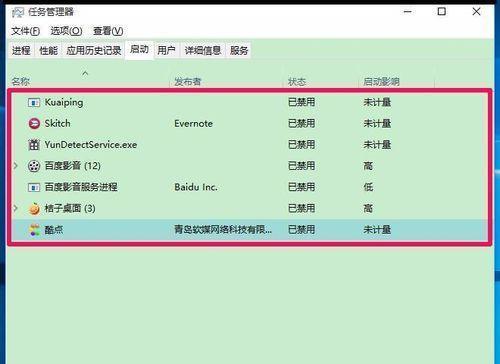This screenshot has height=364, width=500.
Task: Click the 桔子桌面 orange icon
Action: [x=34, y=209]
